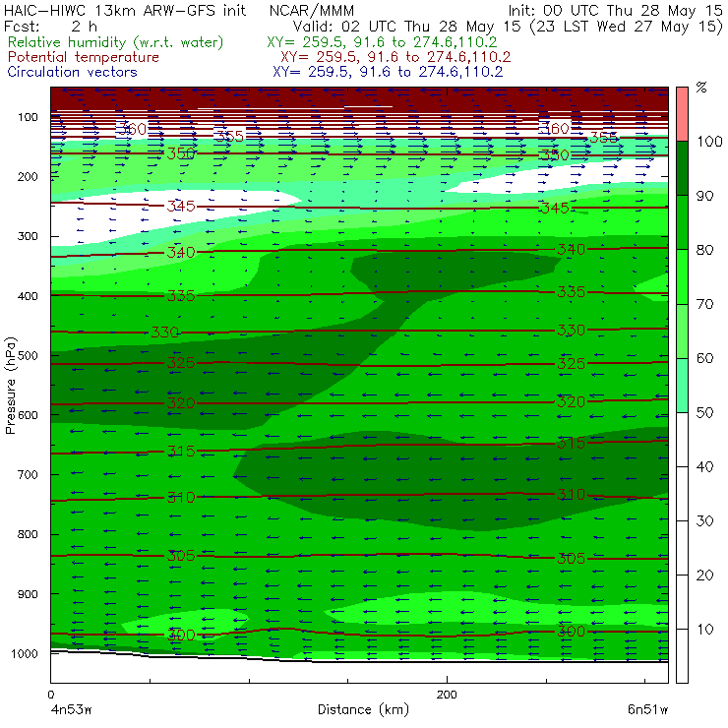Click the '1000' pressure axis tick label
The image size is (728, 728).
(x=25, y=653)
